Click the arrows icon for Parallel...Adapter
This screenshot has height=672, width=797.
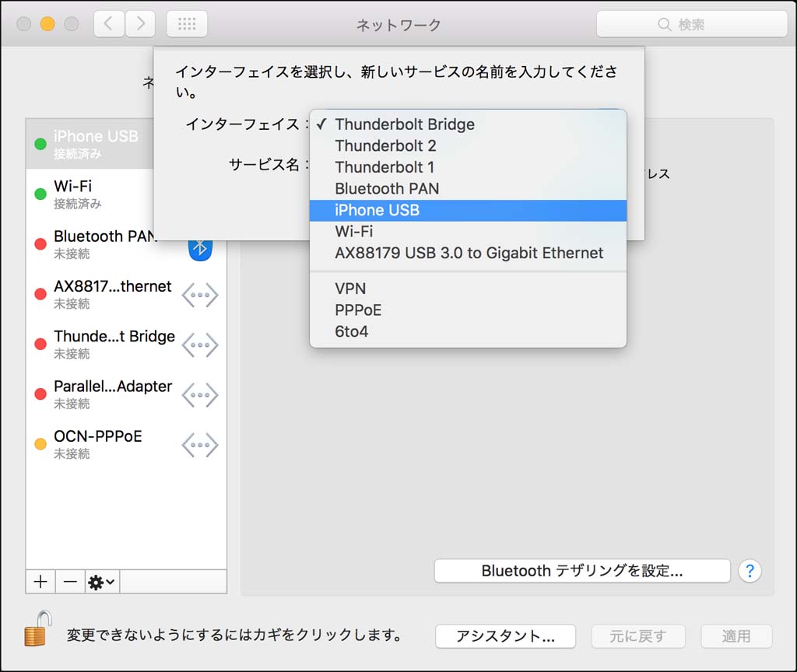[x=200, y=395]
